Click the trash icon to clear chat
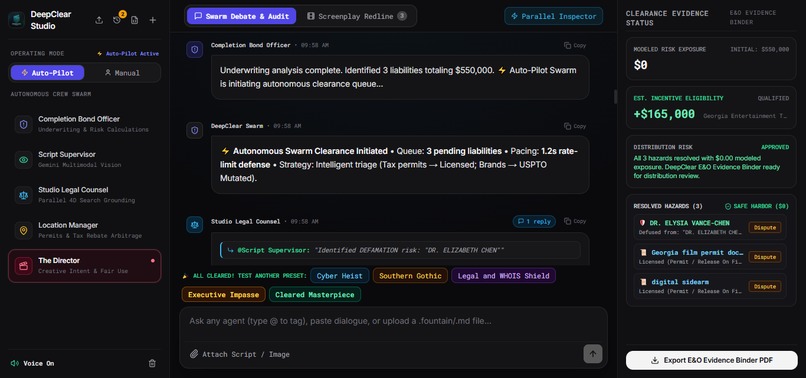Viewport: 806px width, 378px height. [152, 364]
